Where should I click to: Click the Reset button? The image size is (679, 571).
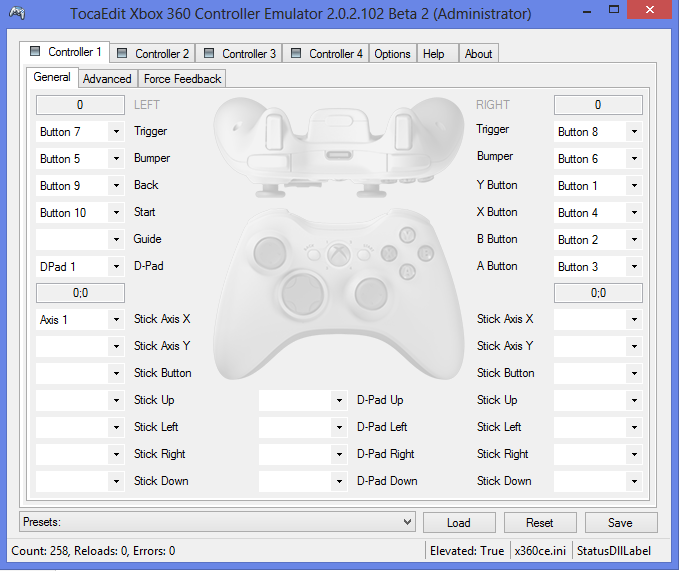(x=540, y=523)
